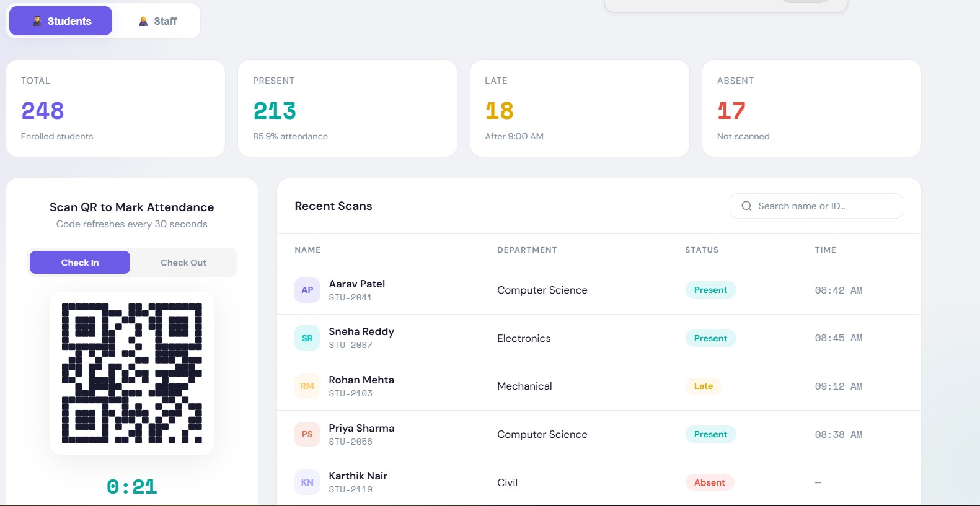The height and width of the screenshot is (506, 980).
Task: Click Late badge for Rohan Mehta
Action: tap(704, 386)
